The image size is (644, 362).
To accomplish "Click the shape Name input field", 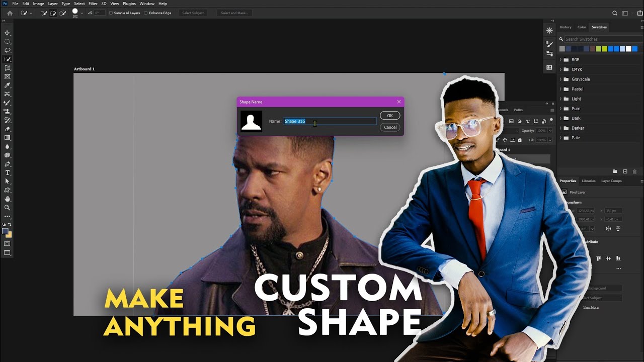I will (330, 121).
